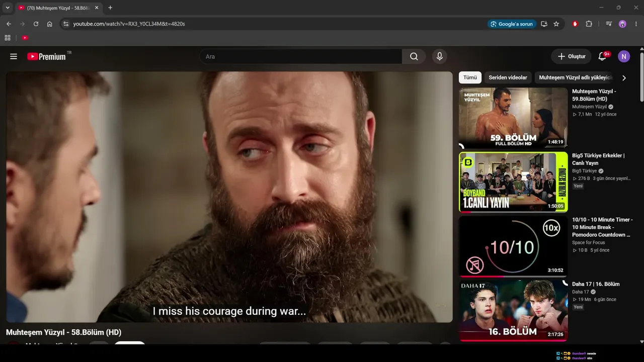Open the tab search dropdown
Image resolution: width=644 pixels, height=362 pixels.
click(7, 8)
